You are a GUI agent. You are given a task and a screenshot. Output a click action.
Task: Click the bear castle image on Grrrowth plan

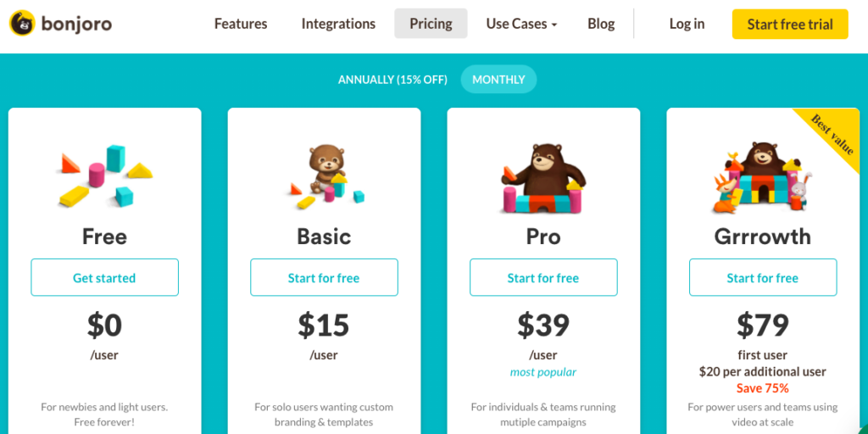point(762,178)
